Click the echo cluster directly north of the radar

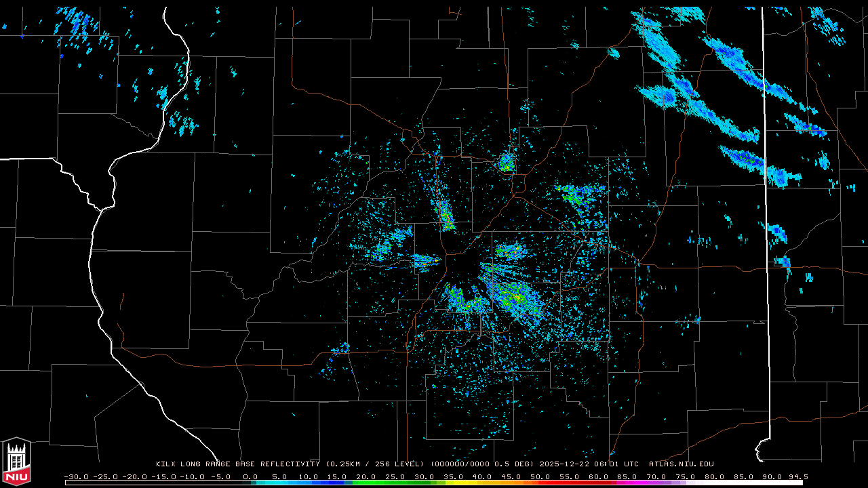point(506,162)
